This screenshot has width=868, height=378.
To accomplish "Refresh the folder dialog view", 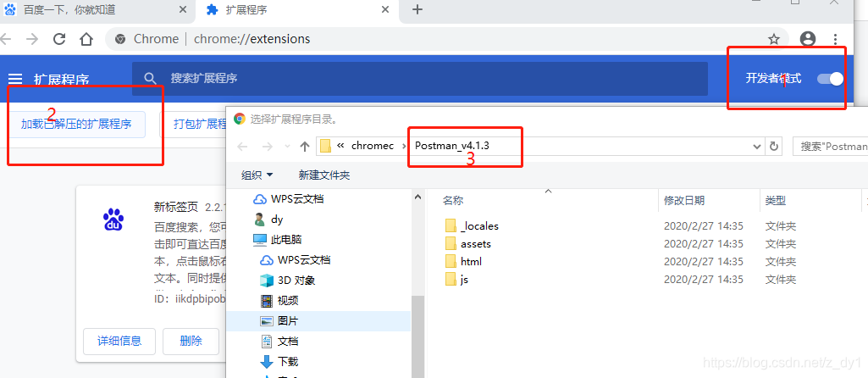I will click(773, 147).
